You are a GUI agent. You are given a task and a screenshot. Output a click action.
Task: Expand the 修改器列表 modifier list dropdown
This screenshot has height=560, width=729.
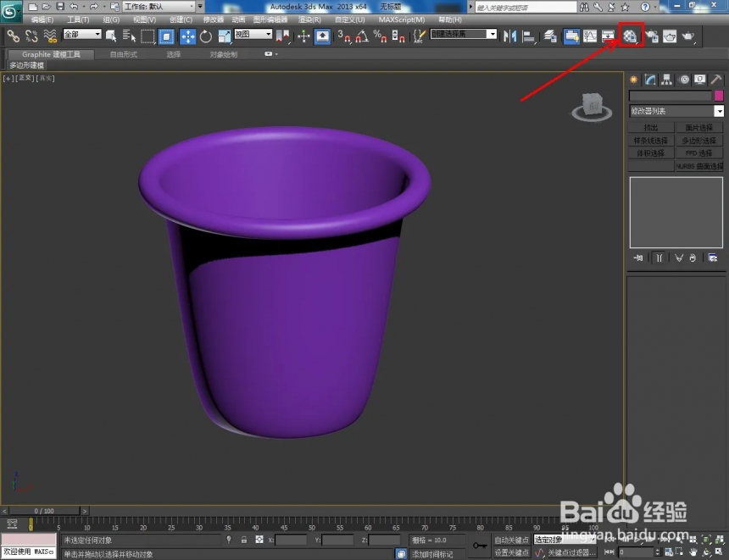click(x=676, y=111)
